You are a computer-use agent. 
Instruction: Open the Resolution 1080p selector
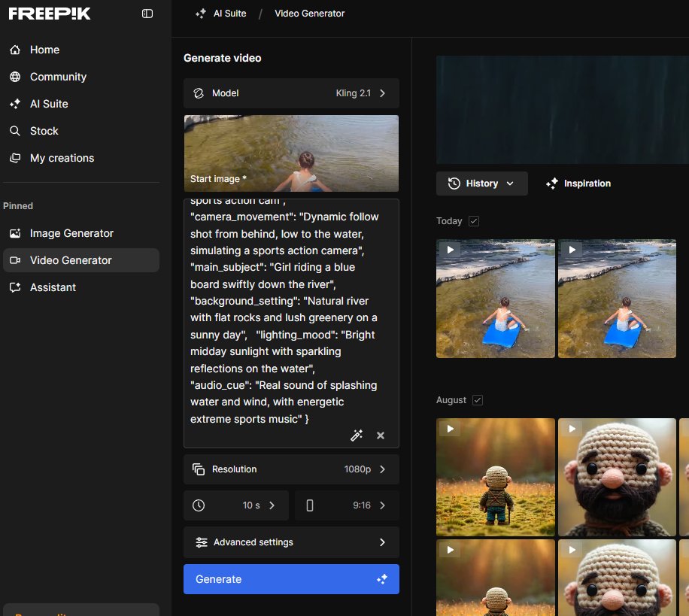[x=291, y=469]
